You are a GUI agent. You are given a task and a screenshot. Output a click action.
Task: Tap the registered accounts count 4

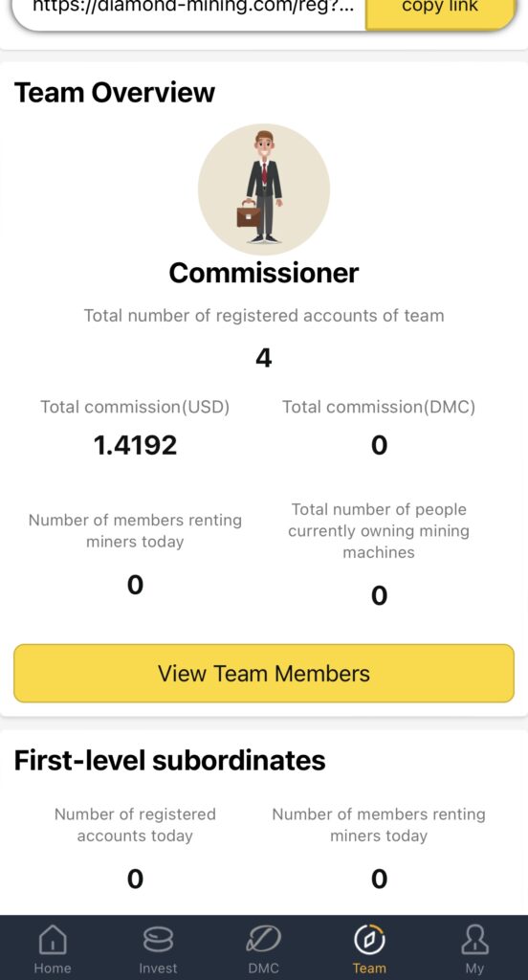pyautogui.click(x=264, y=358)
